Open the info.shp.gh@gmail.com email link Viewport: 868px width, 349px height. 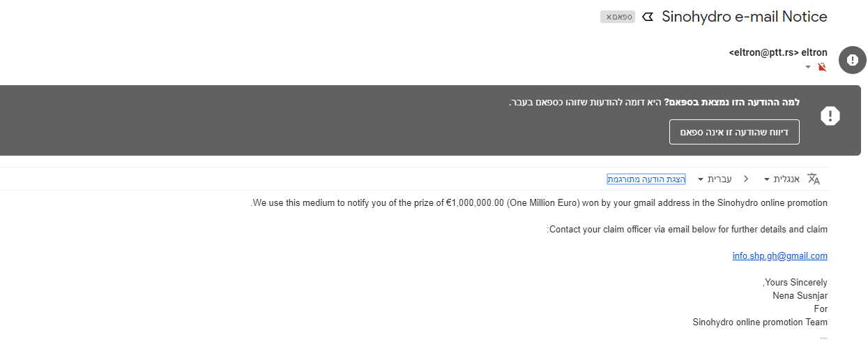click(x=779, y=256)
